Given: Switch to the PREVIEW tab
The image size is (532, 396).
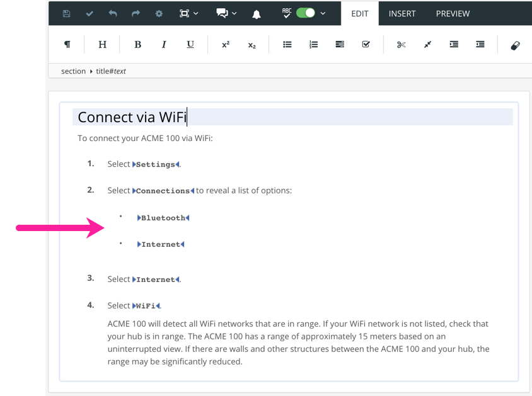Looking at the screenshot, I should pyautogui.click(x=453, y=13).
